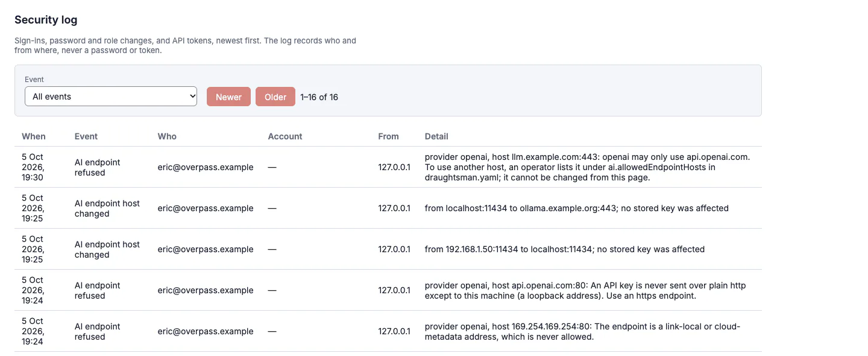
Task: Click the '1–16 of 16' pagination count
Action: click(319, 97)
